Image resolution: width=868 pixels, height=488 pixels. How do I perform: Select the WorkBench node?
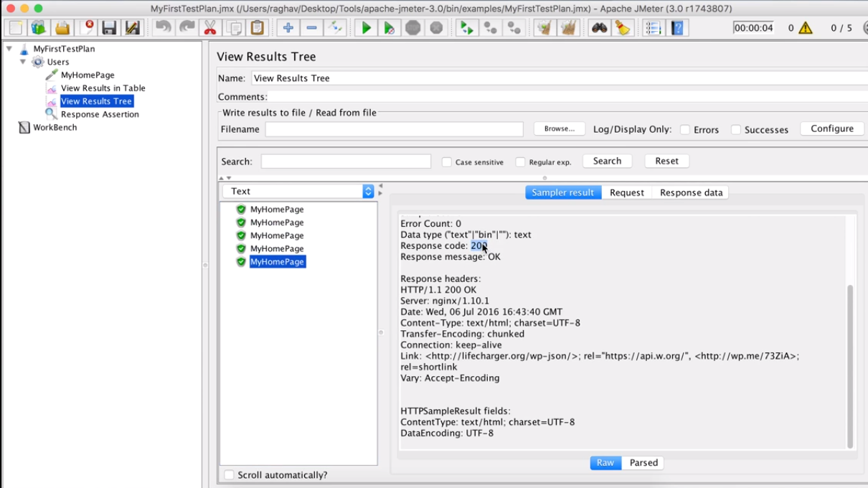tap(55, 127)
